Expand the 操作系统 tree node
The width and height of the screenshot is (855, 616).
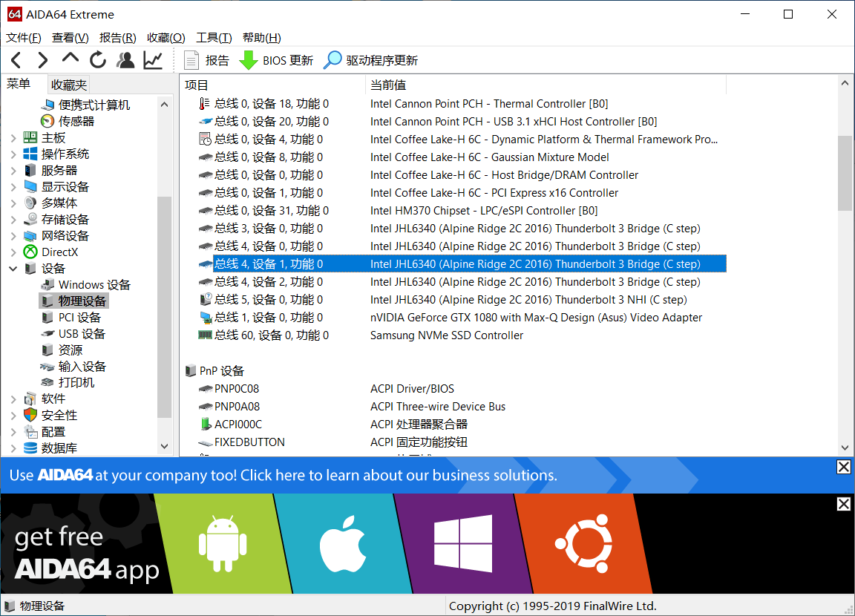13,154
